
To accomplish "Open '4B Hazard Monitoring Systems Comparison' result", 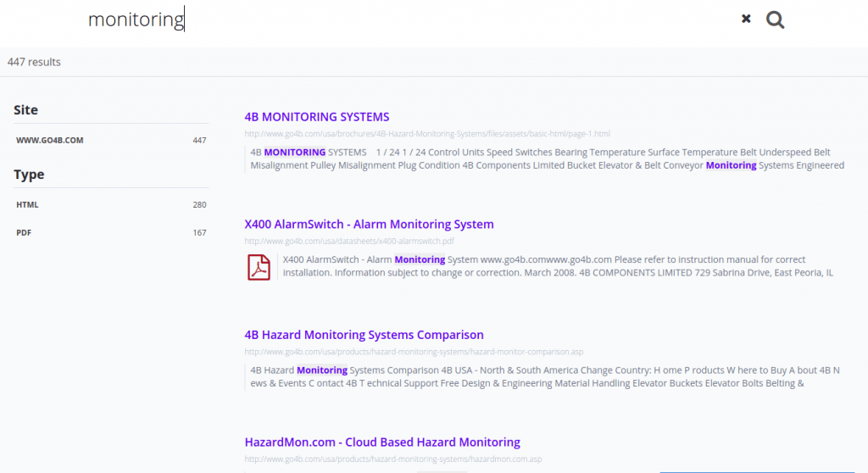I will 364,335.
